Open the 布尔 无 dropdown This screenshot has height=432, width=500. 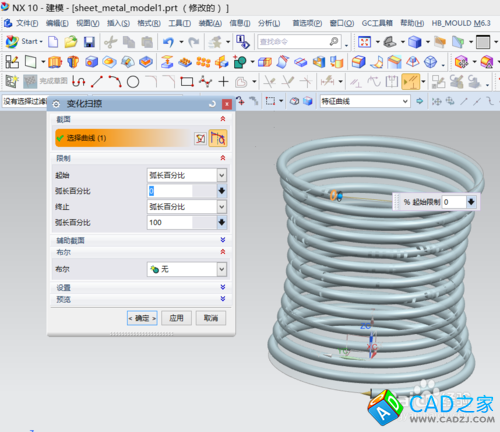click(x=222, y=269)
